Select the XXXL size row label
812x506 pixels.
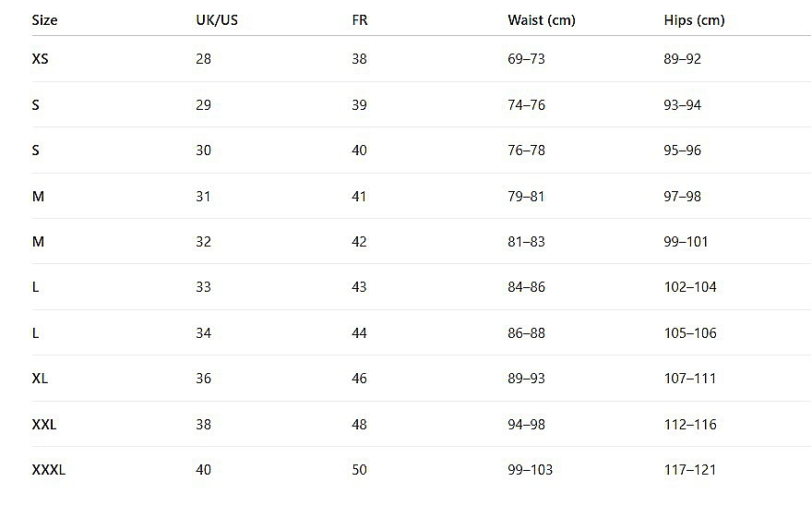49,470
